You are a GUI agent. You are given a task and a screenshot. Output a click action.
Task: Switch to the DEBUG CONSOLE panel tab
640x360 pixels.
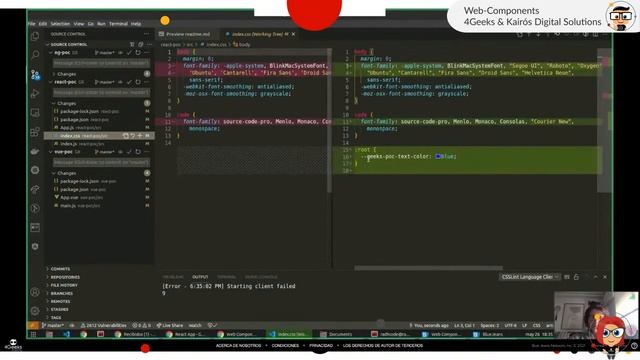[261, 277]
